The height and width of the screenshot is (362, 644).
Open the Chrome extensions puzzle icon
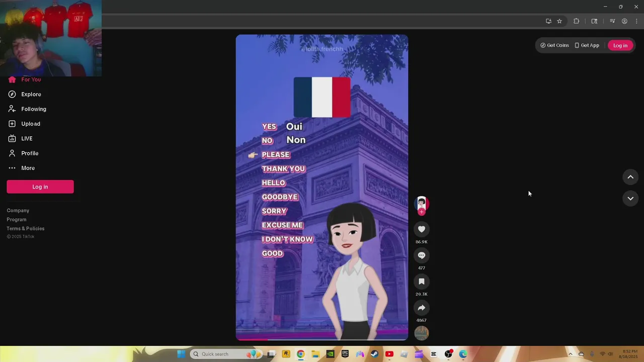[577, 21]
